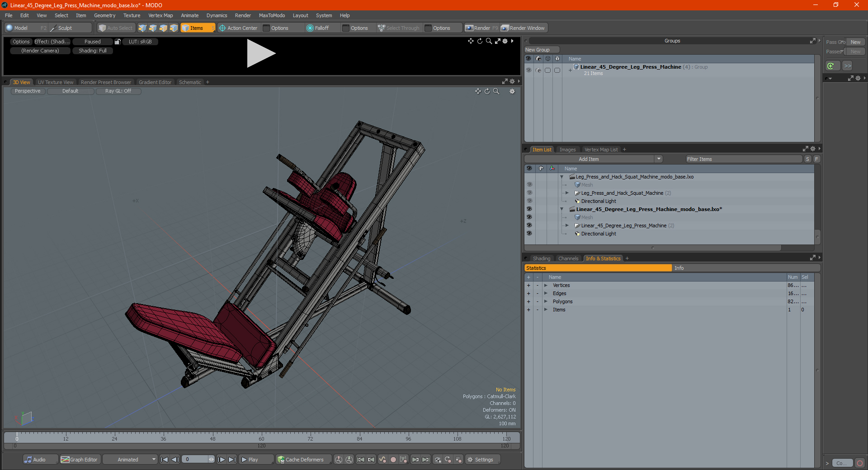Screen dimensions: 868x470
Task: Open the Render Window
Action: (524, 28)
